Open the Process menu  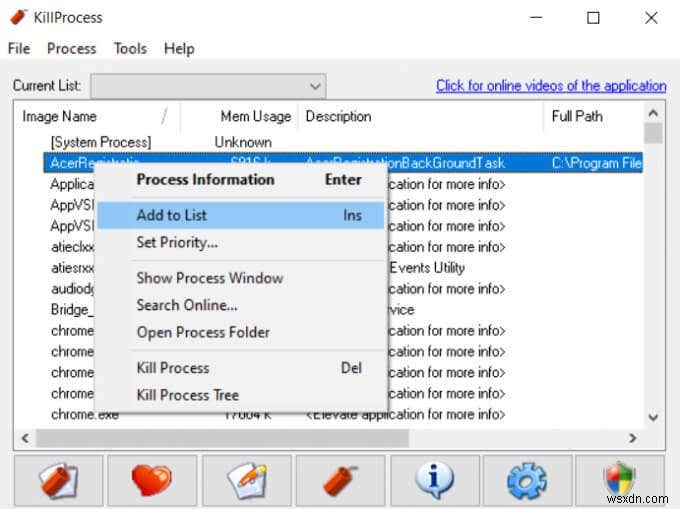tap(72, 49)
